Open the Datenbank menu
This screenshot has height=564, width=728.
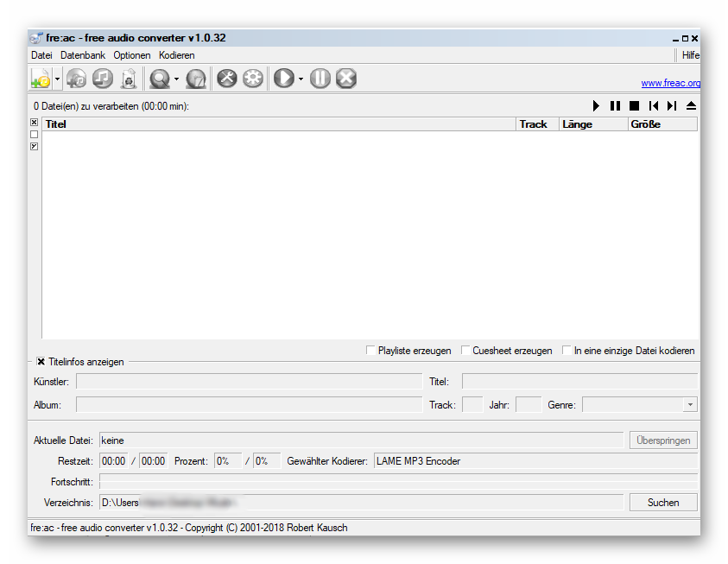pos(83,55)
